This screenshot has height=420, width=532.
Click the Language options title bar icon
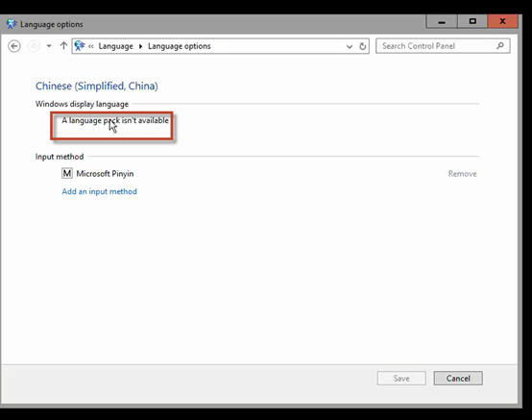coord(12,24)
